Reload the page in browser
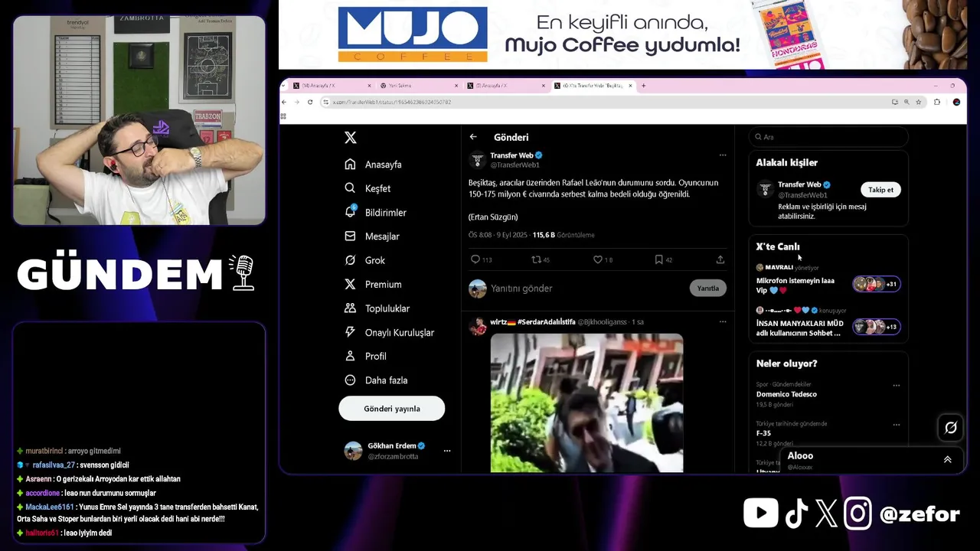980x551 pixels. 310,102
